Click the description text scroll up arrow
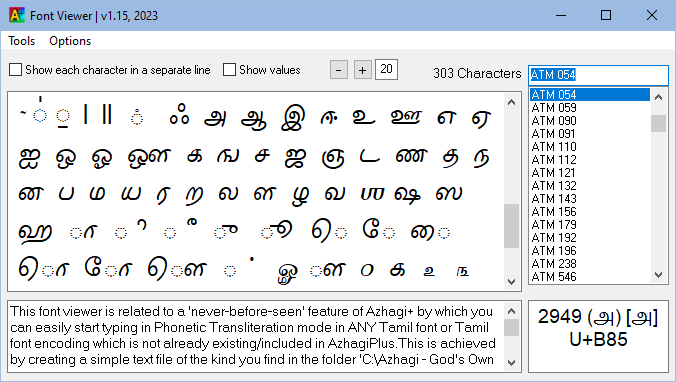This screenshot has height=382, width=676. pyautogui.click(x=512, y=311)
